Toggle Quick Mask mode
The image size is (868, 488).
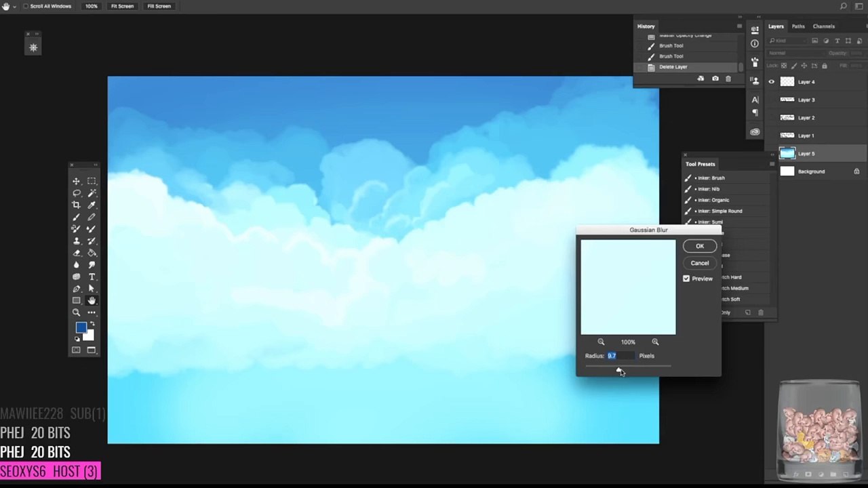point(76,350)
